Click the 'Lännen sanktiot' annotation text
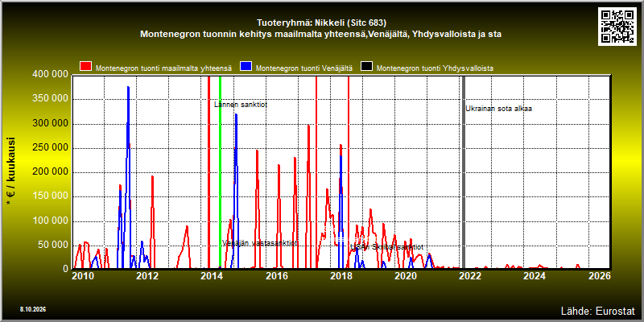The width and height of the screenshot is (644, 322). (241, 105)
